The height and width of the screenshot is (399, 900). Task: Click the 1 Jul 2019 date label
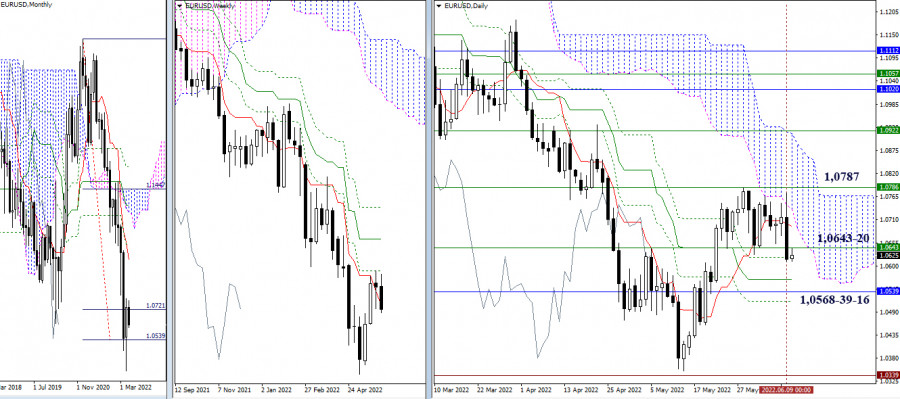click(47, 389)
